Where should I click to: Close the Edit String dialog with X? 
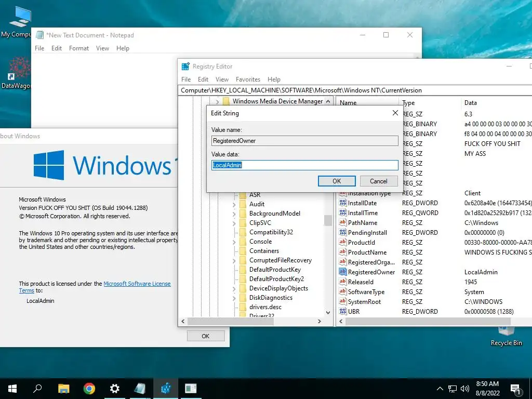pos(395,113)
